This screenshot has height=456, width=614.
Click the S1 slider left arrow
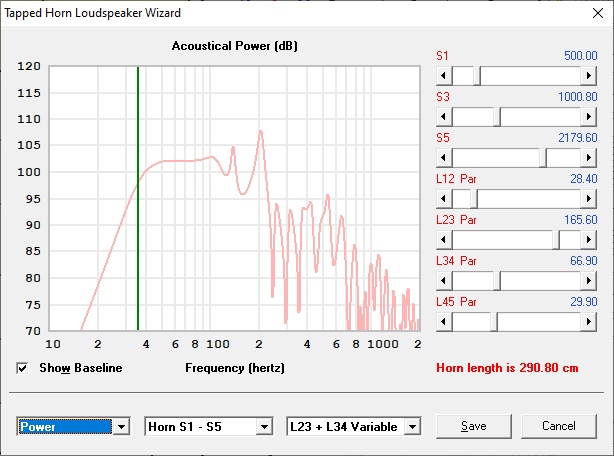pos(444,76)
